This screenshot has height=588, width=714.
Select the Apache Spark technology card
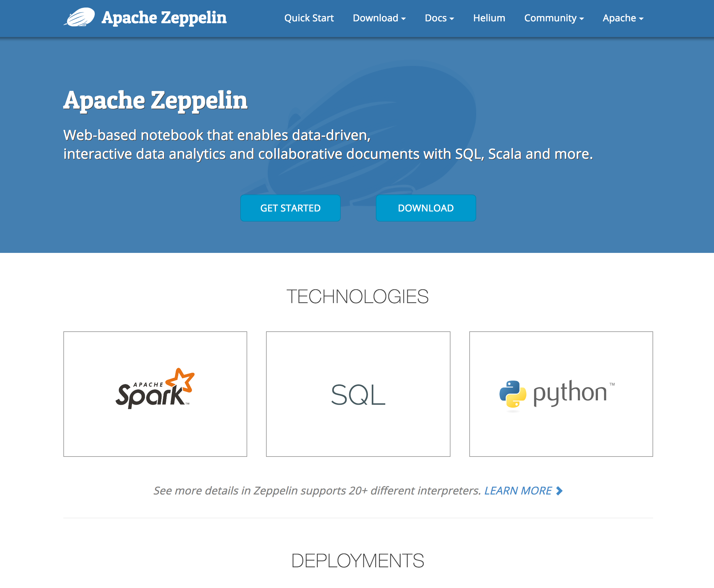155,394
